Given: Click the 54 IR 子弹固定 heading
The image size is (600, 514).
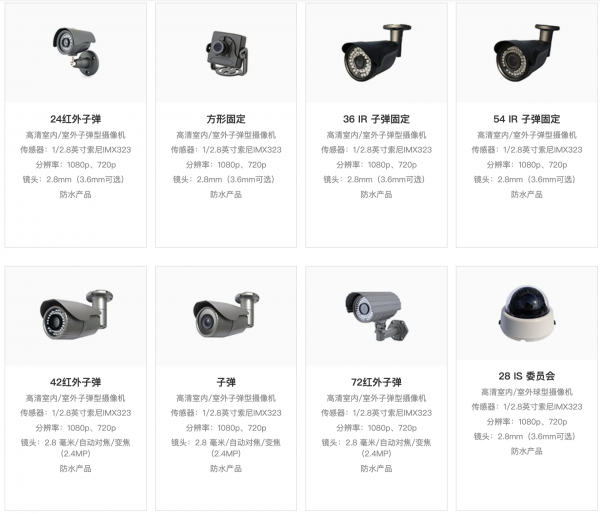Looking at the screenshot, I should 527,119.
